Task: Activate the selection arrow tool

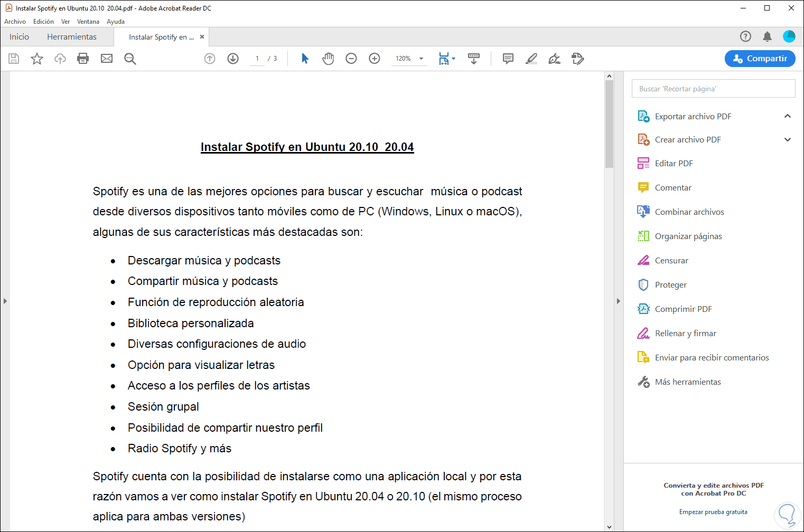Action: tap(305, 59)
